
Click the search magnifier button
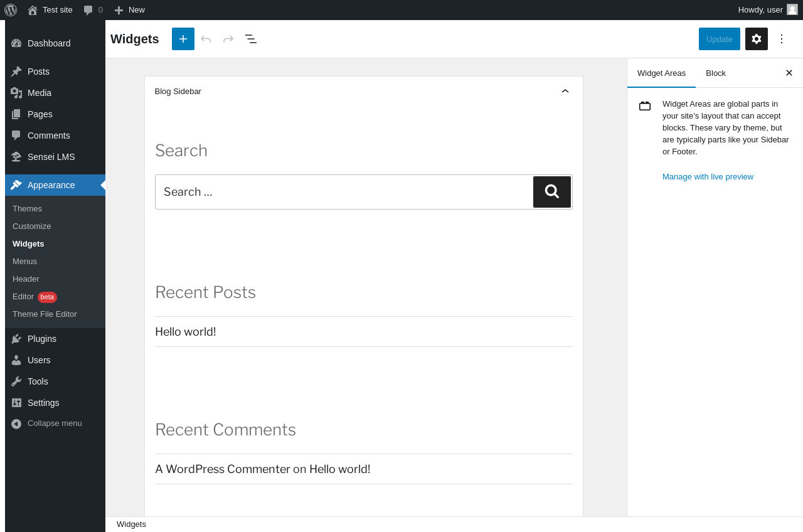552,192
